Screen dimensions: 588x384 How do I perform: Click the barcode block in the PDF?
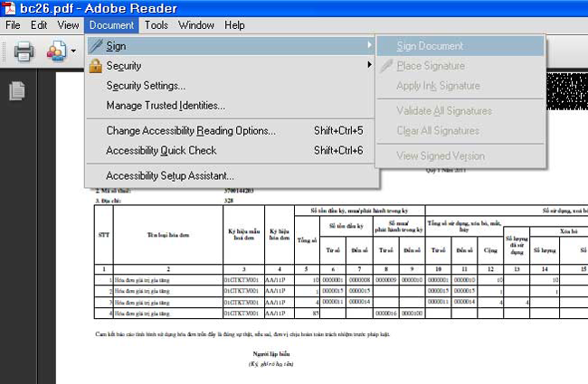pos(567,91)
